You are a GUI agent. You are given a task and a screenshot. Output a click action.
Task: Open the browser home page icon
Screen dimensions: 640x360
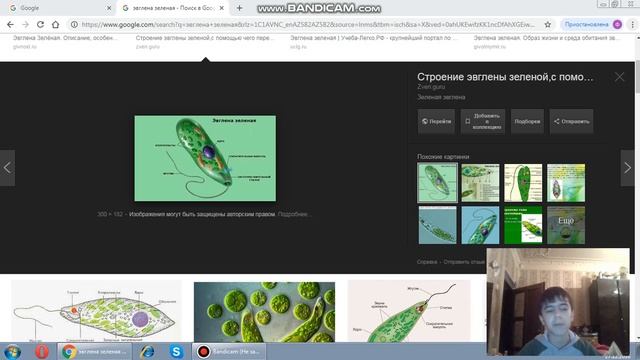[x=56, y=24]
